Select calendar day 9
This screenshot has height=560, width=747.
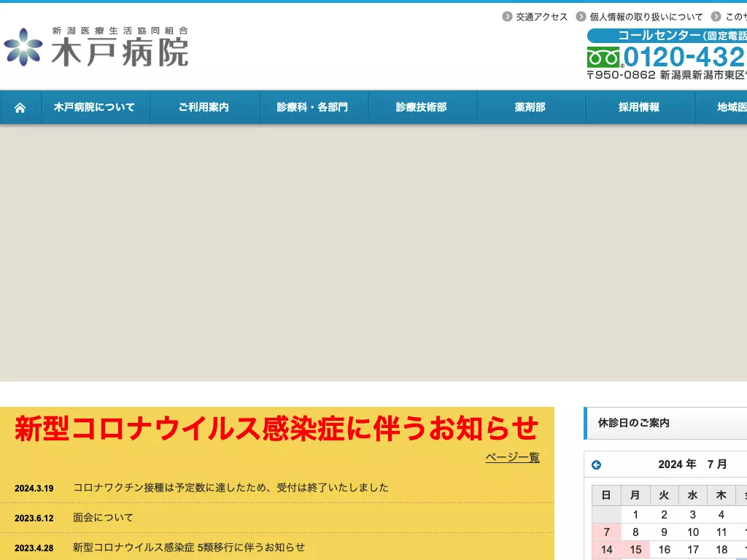(664, 532)
